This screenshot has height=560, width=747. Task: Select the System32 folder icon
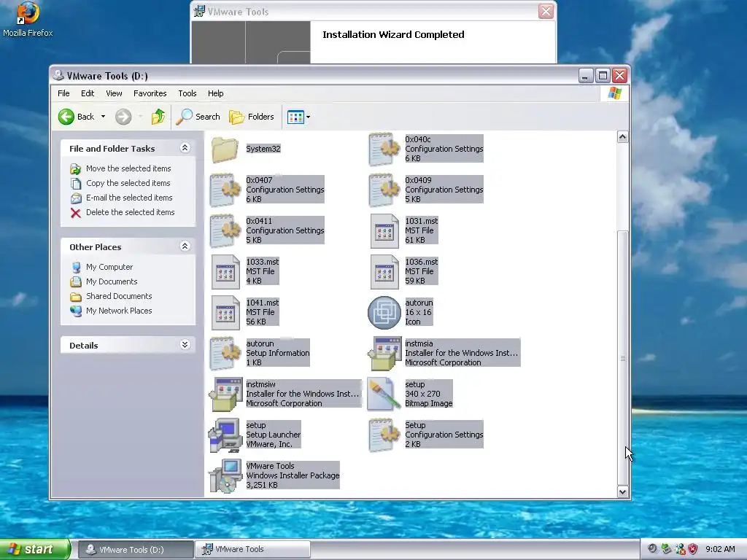tap(225, 149)
